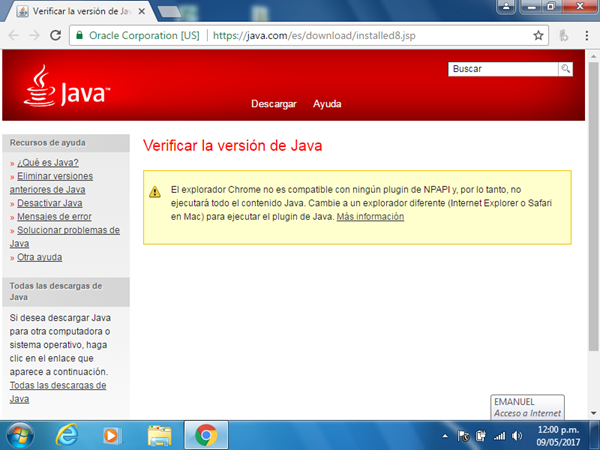Show hidden tray icons arrow
The image size is (600, 450).
coord(445,435)
